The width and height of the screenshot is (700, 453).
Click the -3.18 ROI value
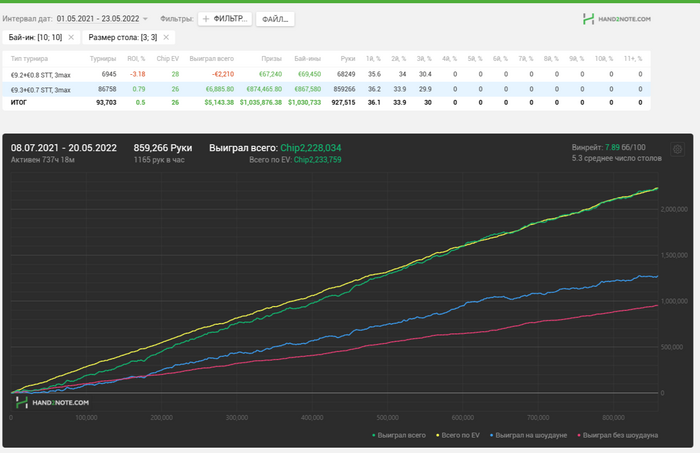tap(138, 74)
